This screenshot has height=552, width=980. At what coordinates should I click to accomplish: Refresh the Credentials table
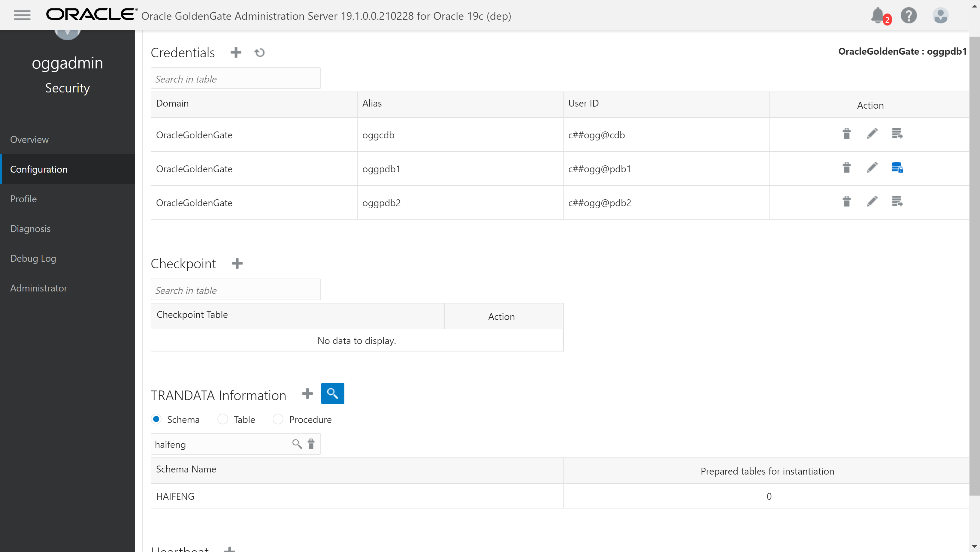(x=259, y=53)
